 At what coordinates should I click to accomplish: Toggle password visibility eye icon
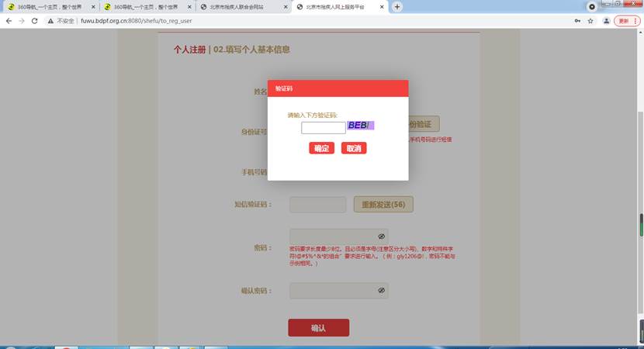381,237
